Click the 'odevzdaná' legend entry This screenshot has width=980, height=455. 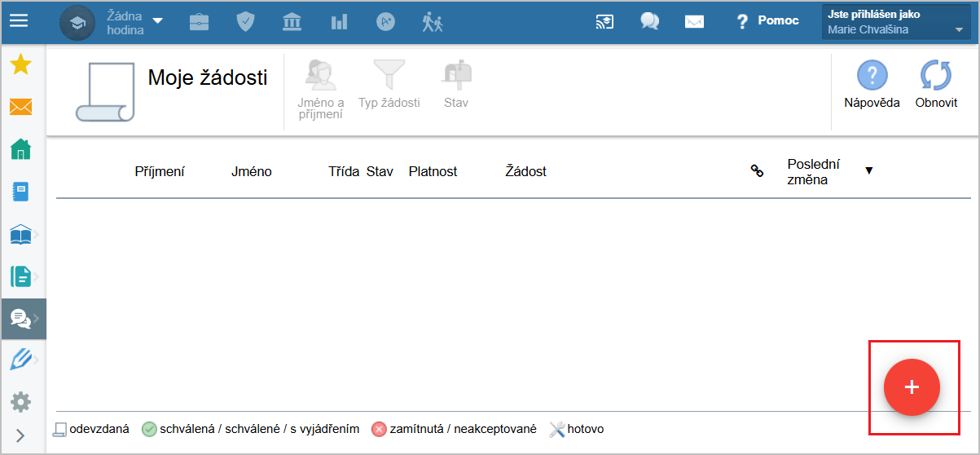[91, 429]
